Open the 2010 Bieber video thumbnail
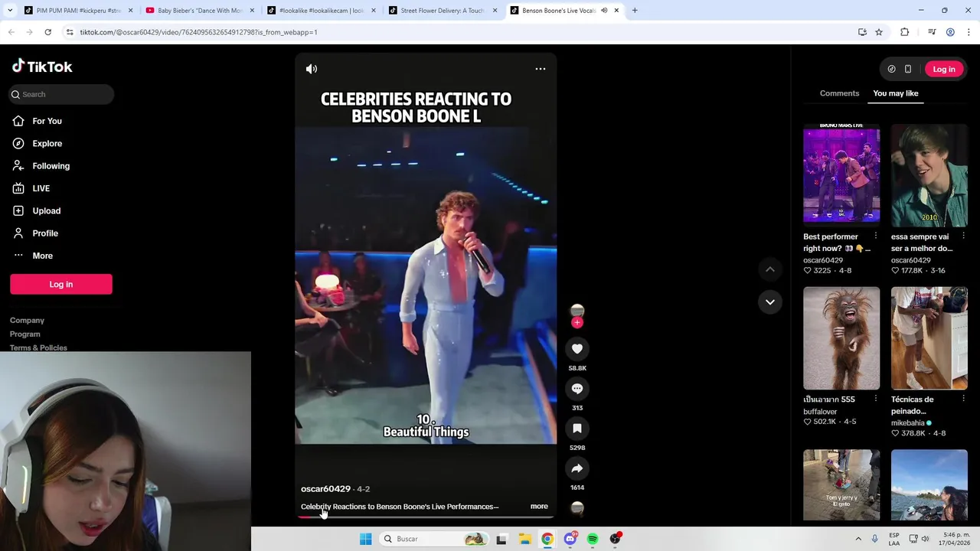 tap(929, 174)
